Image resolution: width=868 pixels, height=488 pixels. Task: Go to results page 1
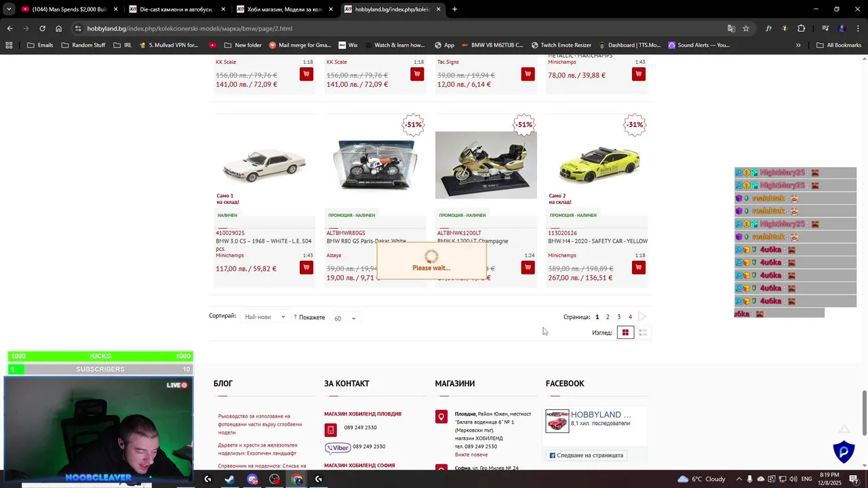[597, 317]
